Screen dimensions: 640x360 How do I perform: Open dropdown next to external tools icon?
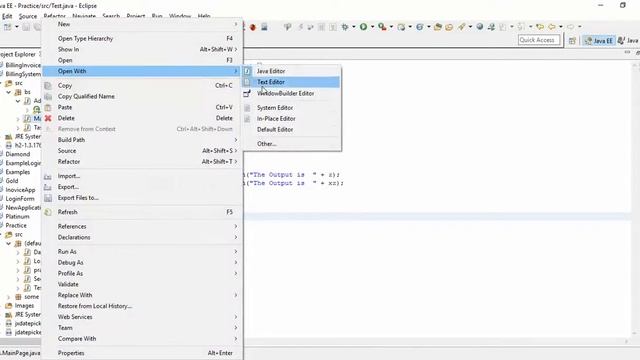point(391,27)
